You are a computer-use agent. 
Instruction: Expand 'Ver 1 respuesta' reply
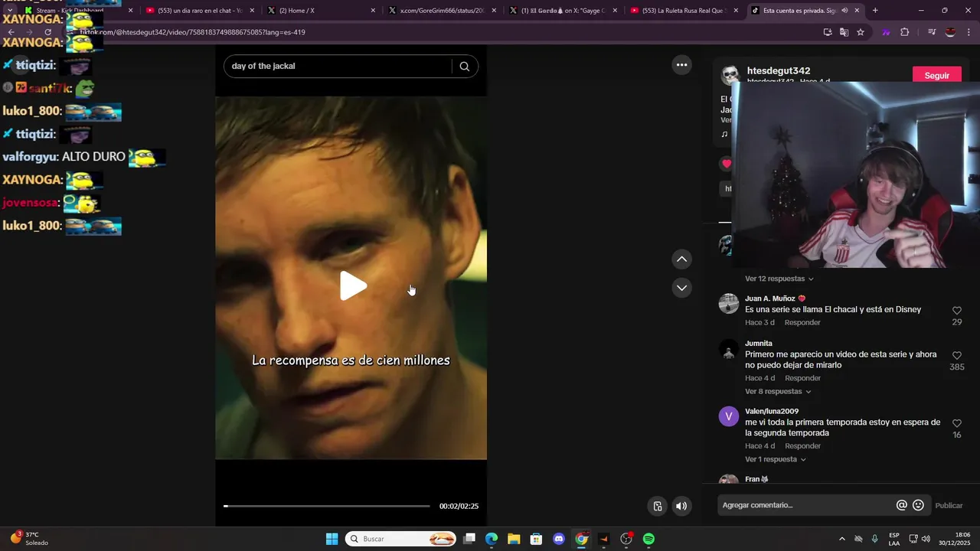click(x=776, y=459)
